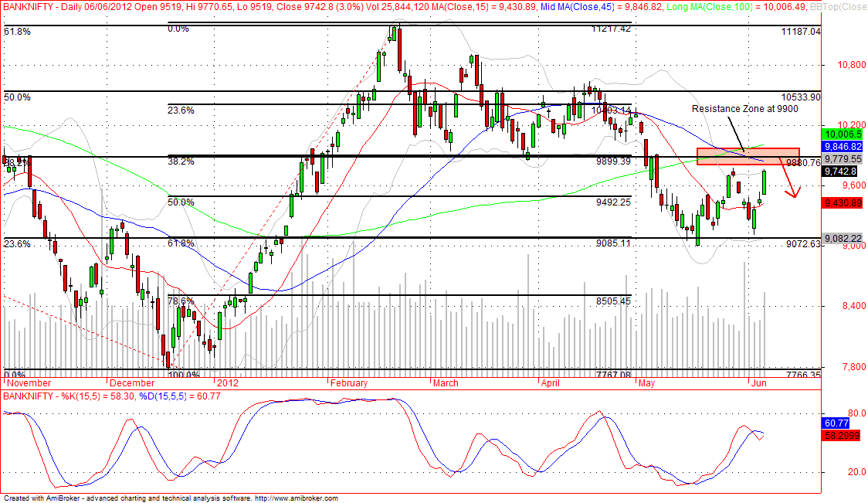Click the 'Resistance Zone at 9900' annotation text
The image size is (868, 503).
point(745,109)
